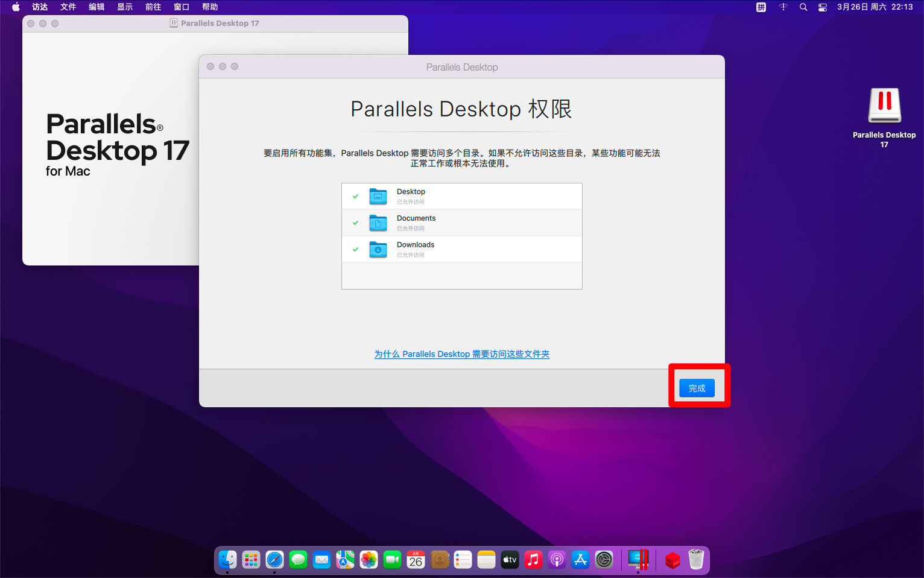Launch App Store from the Dock
The width and height of the screenshot is (924, 578).
(x=580, y=560)
